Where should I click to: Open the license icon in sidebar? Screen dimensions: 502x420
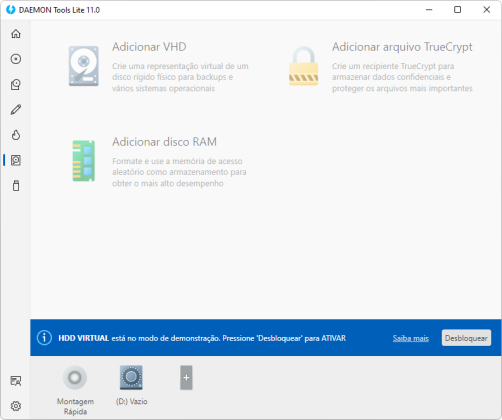tap(16, 381)
